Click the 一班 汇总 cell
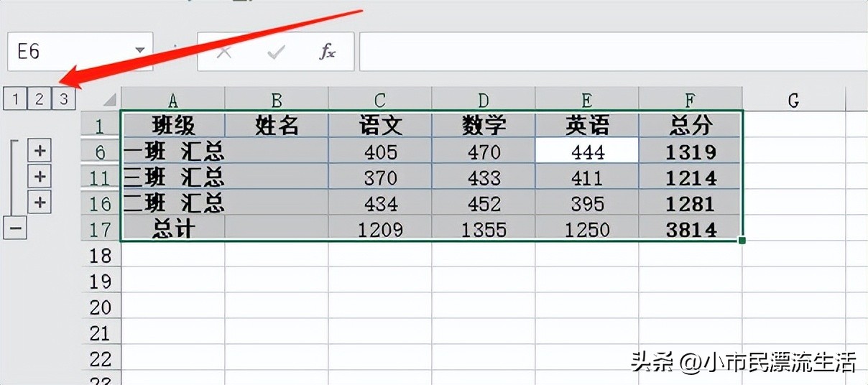The height and width of the screenshot is (385, 868). point(173,152)
